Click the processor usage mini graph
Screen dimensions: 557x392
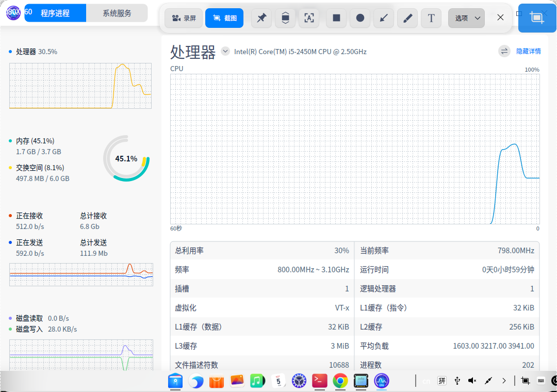[x=80, y=86]
